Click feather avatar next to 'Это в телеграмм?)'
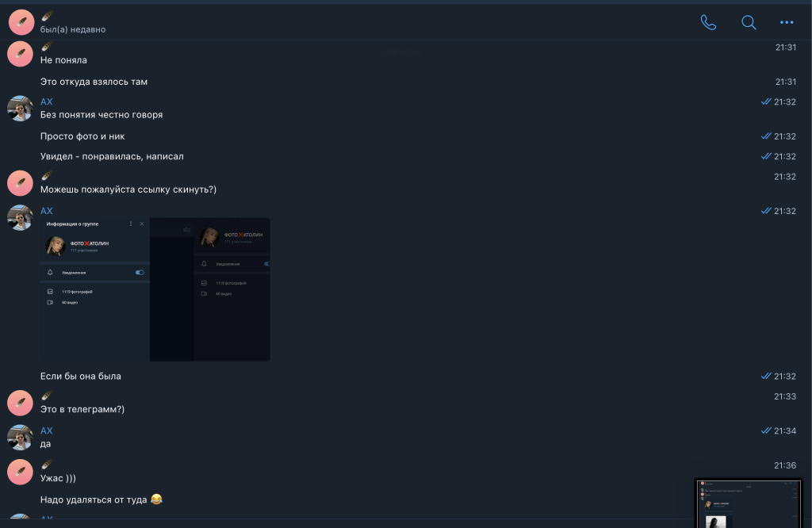Screen dimensions: 812x528 [x=20, y=403]
